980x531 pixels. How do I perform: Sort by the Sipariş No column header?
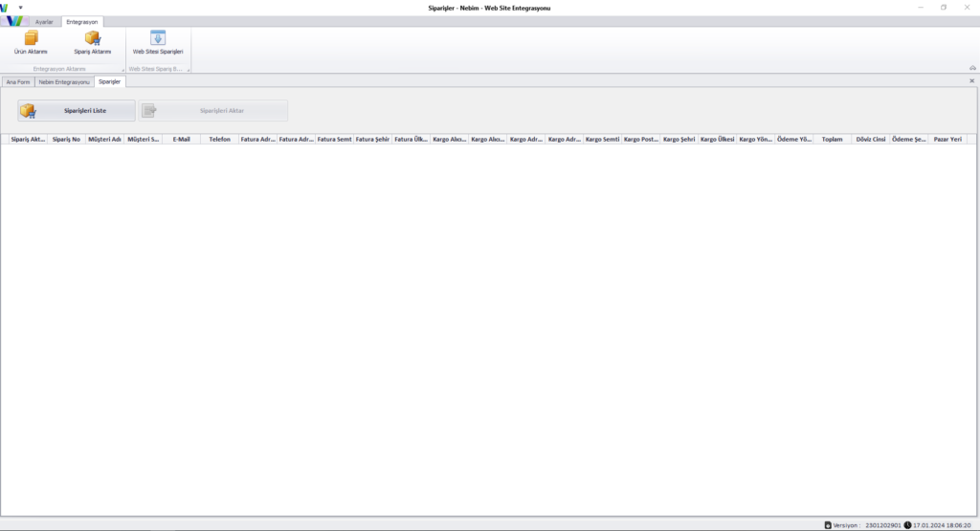(x=66, y=139)
